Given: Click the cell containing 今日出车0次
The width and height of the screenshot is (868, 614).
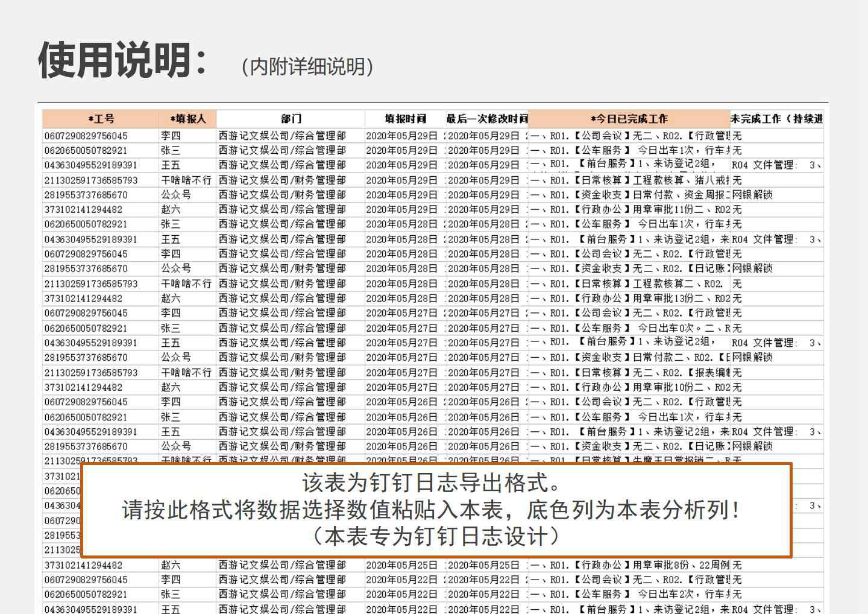Looking at the screenshot, I should (x=629, y=328).
